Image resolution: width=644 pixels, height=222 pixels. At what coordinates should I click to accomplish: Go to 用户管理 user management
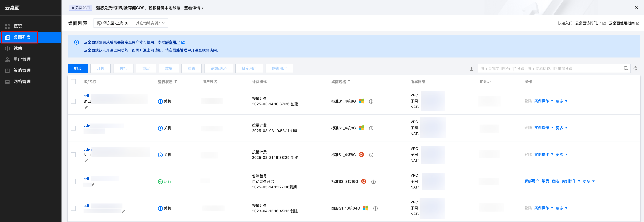click(22, 59)
